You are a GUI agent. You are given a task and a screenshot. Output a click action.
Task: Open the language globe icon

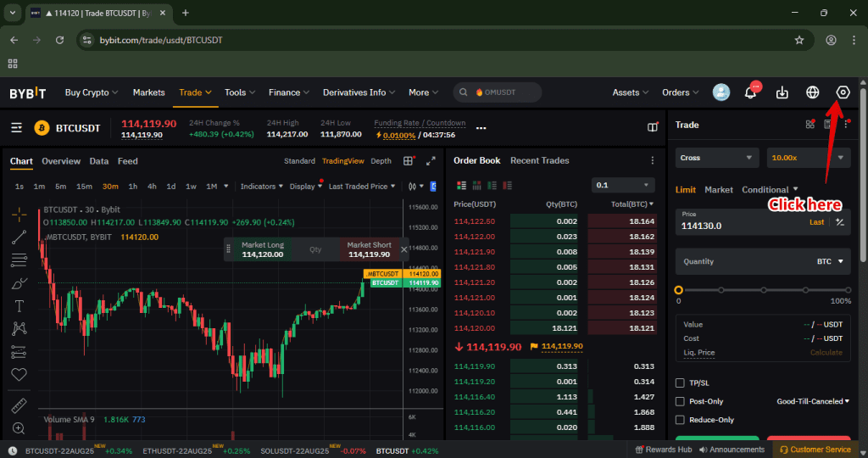click(x=812, y=92)
